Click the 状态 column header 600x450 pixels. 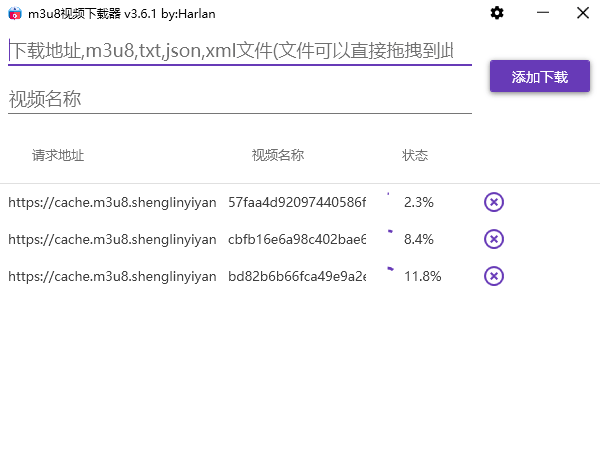(x=415, y=155)
